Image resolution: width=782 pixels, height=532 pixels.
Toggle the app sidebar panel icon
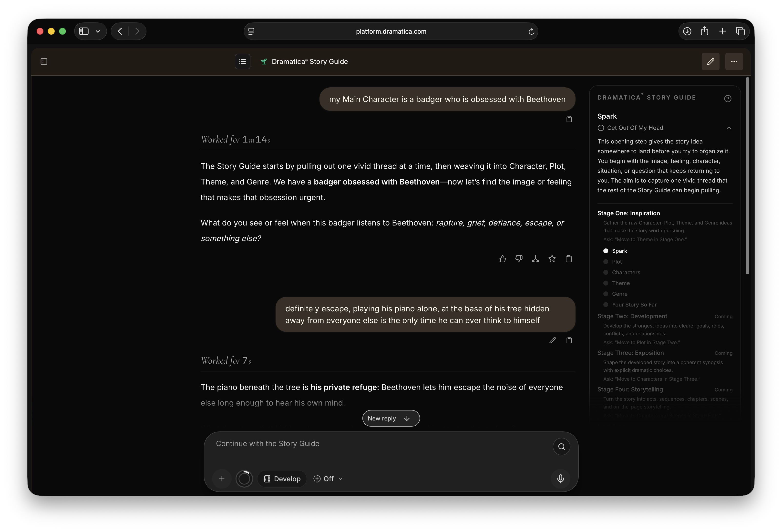[44, 61]
